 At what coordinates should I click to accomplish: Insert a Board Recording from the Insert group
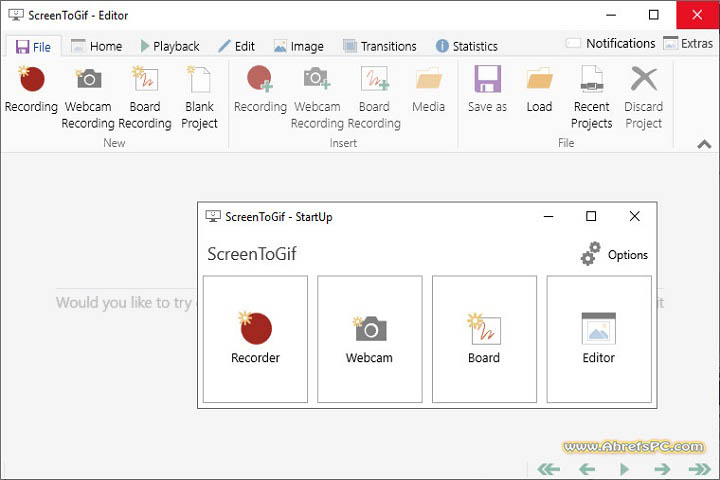pyautogui.click(x=374, y=97)
